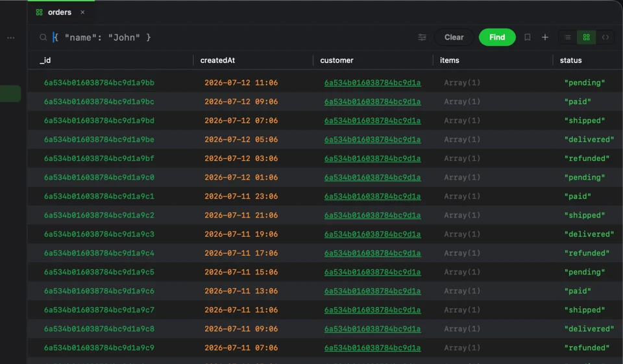Viewport: 623px width, 364px height.
Task: Switch to JSON code view
Action: 605,38
